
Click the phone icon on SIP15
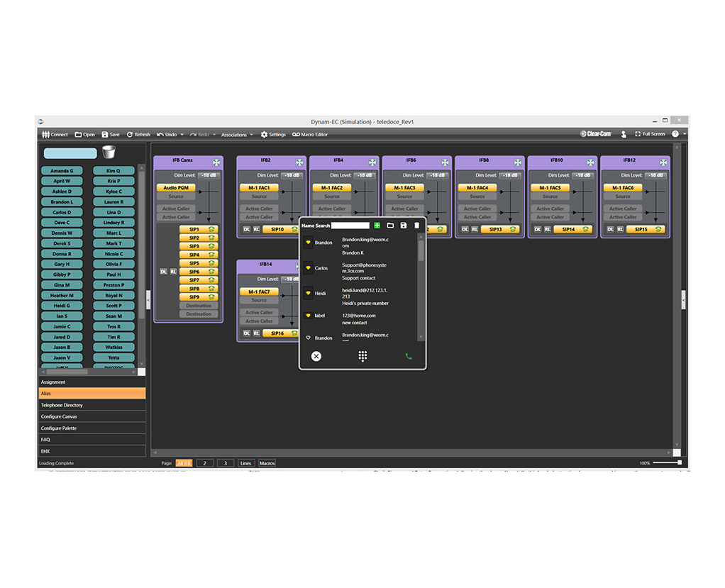[x=658, y=229]
